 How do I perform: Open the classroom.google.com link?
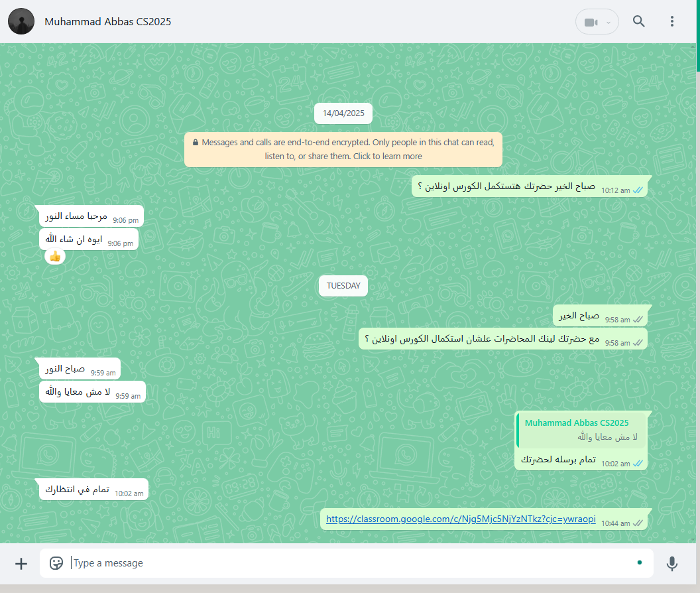[461, 519]
